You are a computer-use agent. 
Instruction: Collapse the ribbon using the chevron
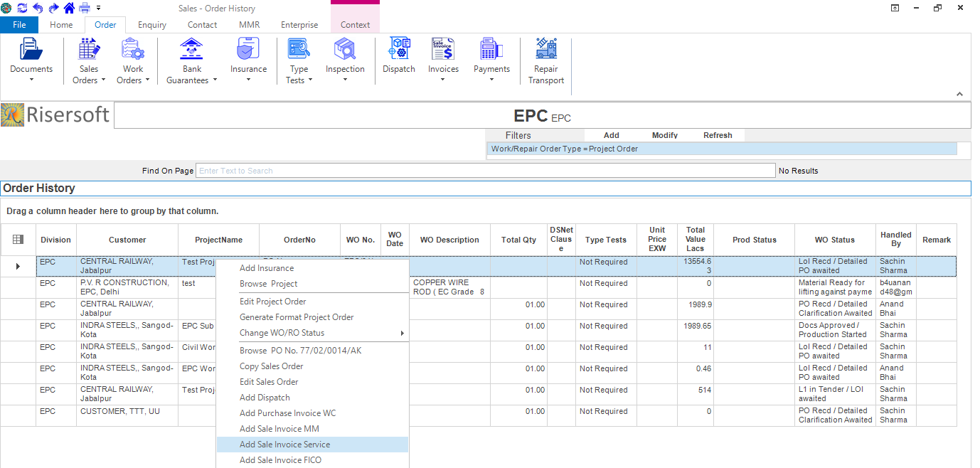[959, 94]
